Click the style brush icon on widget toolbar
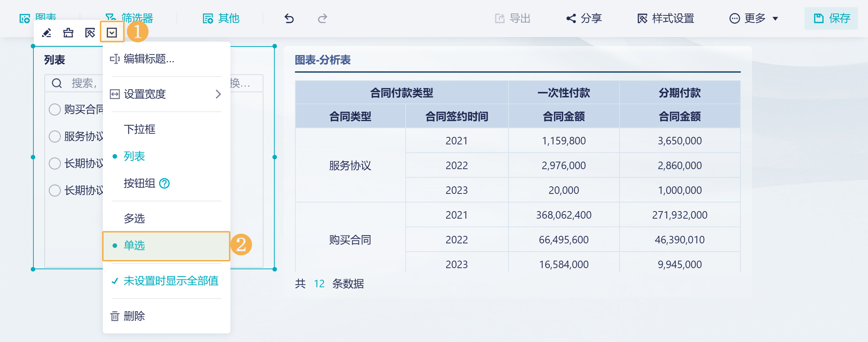The height and width of the screenshot is (342, 868). 90,33
